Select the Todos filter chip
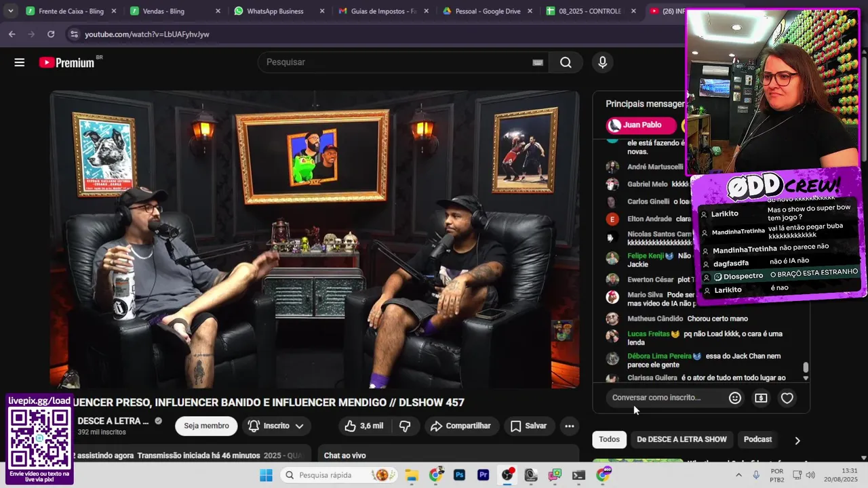The height and width of the screenshot is (488, 868). coord(609,439)
